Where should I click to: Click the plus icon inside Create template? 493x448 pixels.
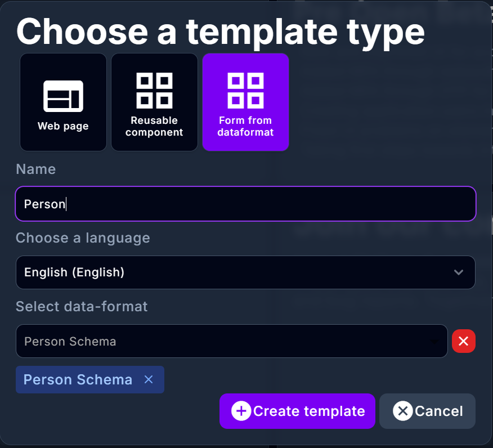(x=241, y=411)
